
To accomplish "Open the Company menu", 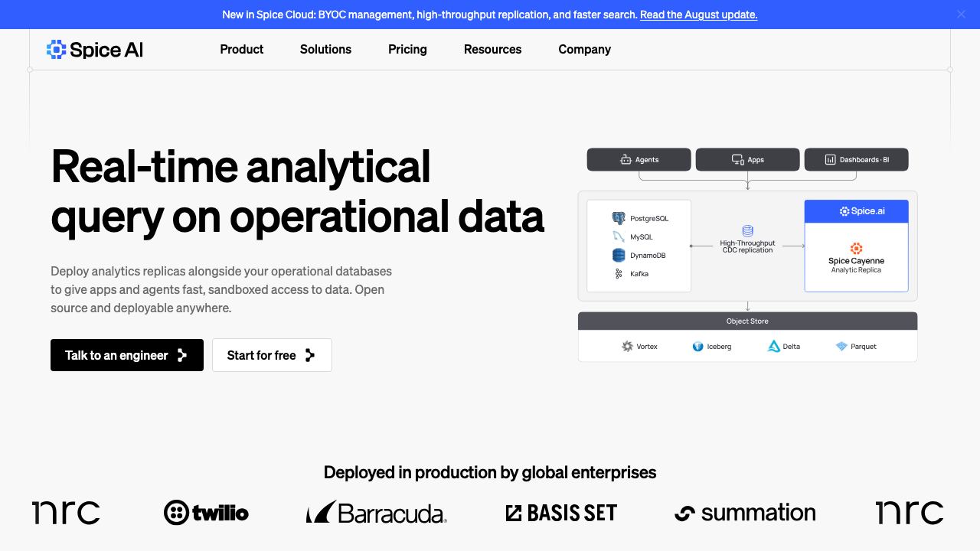I will coord(584,49).
